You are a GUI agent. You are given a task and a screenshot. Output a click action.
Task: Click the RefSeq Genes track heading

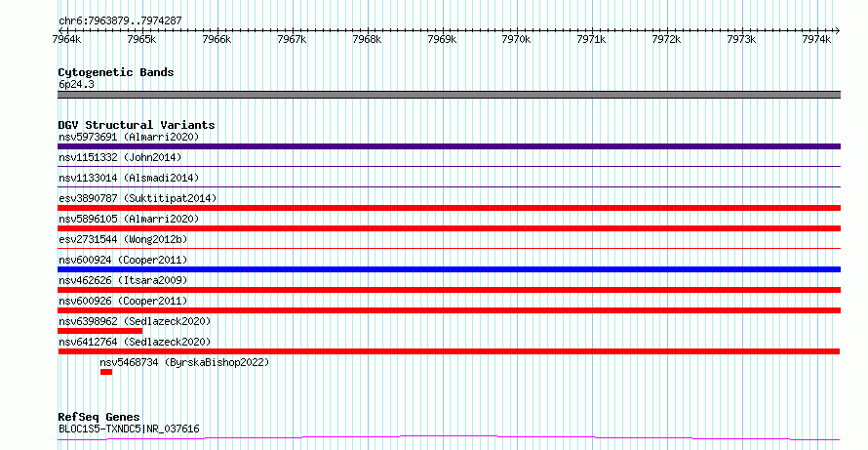99,417
